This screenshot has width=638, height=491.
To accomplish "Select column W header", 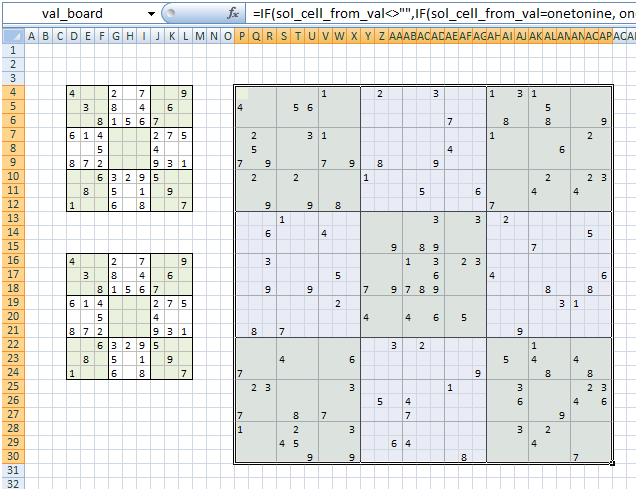I will pos(339,36).
